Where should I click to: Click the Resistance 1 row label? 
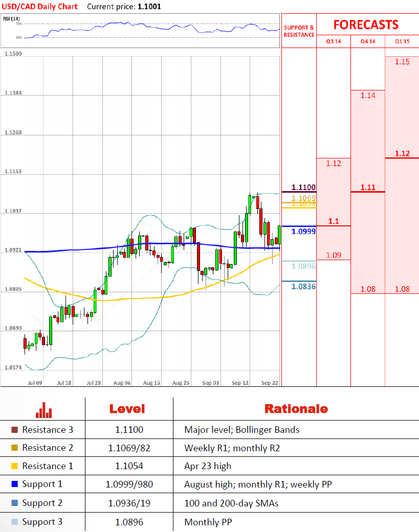pyautogui.click(x=48, y=466)
